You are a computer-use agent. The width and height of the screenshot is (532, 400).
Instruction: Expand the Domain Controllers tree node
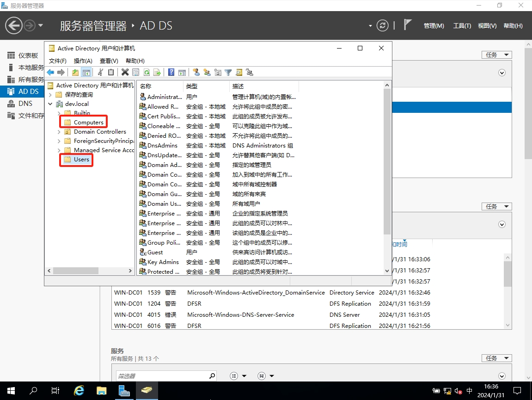59,132
